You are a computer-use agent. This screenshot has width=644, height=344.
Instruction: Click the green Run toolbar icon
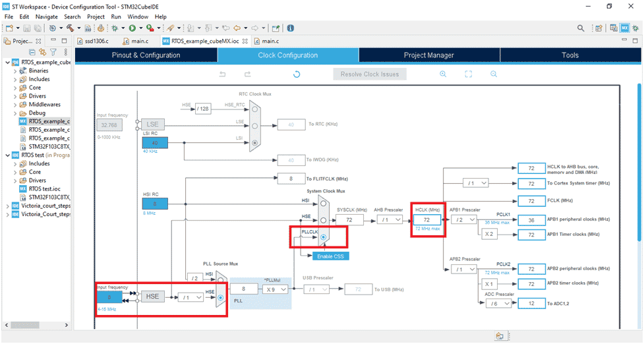pos(132,28)
